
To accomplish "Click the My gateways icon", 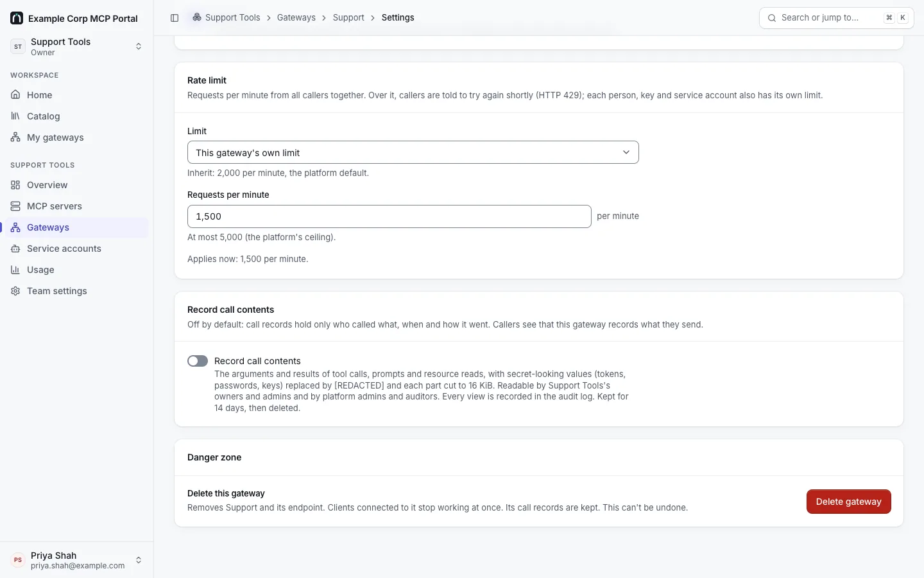I will (x=15, y=137).
